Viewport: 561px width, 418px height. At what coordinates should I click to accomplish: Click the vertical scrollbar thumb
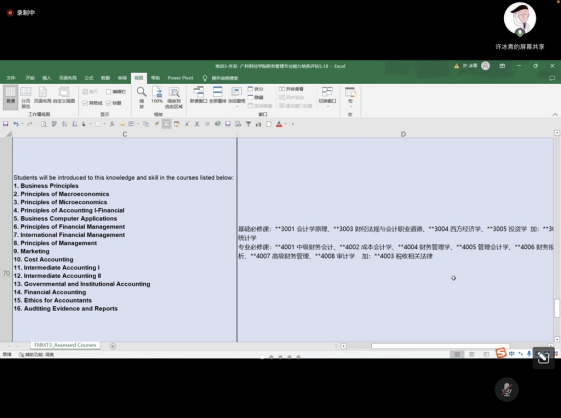pyautogui.click(x=557, y=308)
